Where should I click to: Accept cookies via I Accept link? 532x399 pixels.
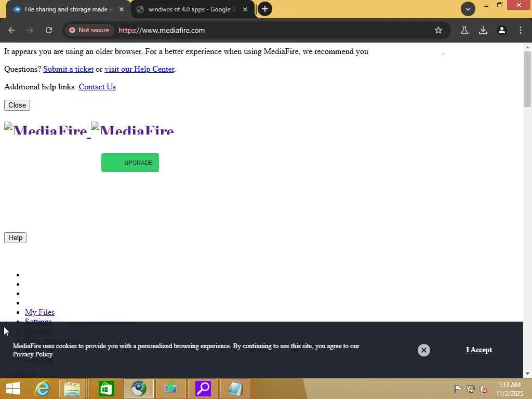pyautogui.click(x=478, y=350)
